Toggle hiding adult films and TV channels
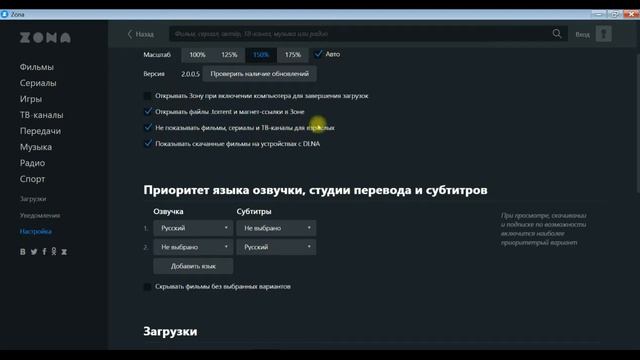640x360 pixels. 148,127
